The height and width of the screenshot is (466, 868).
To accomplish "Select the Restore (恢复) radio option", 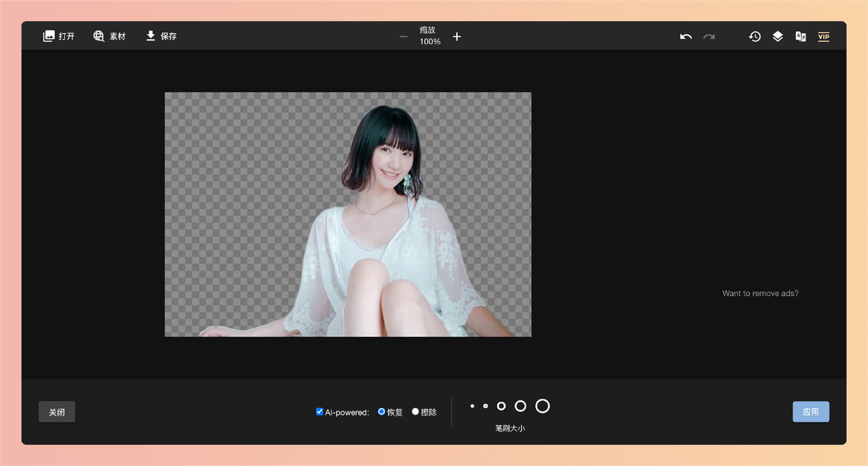I will [x=382, y=412].
